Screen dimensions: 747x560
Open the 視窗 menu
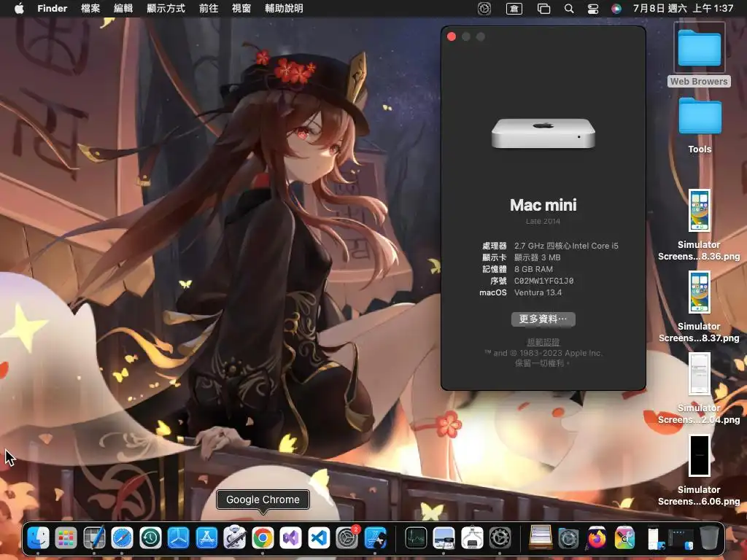click(241, 9)
